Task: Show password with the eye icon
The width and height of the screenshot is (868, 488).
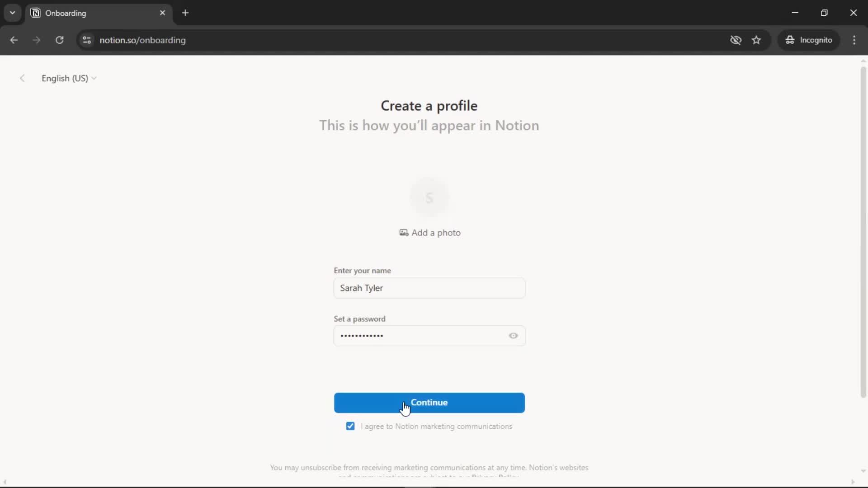Action: click(513, 336)
